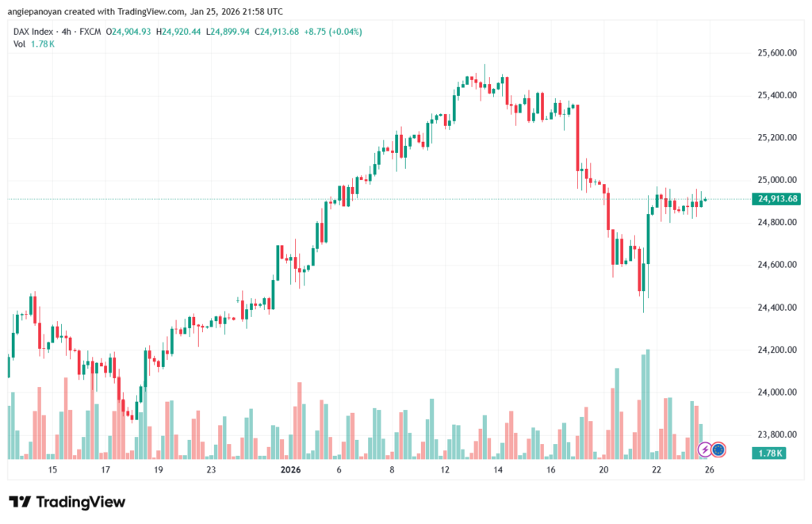Click the green 24,913.68 current price tag
This screenshot has height=524, width=812.
click(776, 199)
